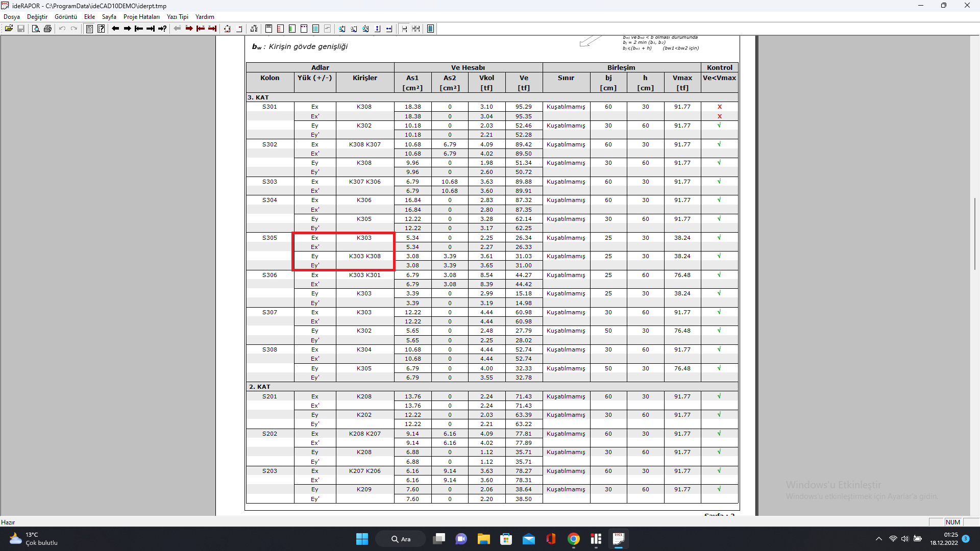The image size is (980, 551).
Task: Jump to last page arrow icon
Action: tap(151, 29)
